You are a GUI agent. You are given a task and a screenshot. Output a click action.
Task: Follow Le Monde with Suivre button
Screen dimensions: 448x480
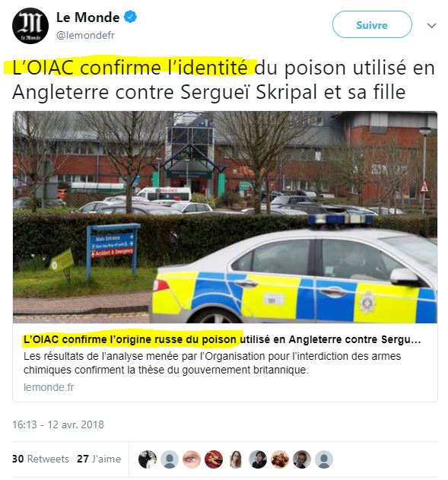[x=372, y=25]
